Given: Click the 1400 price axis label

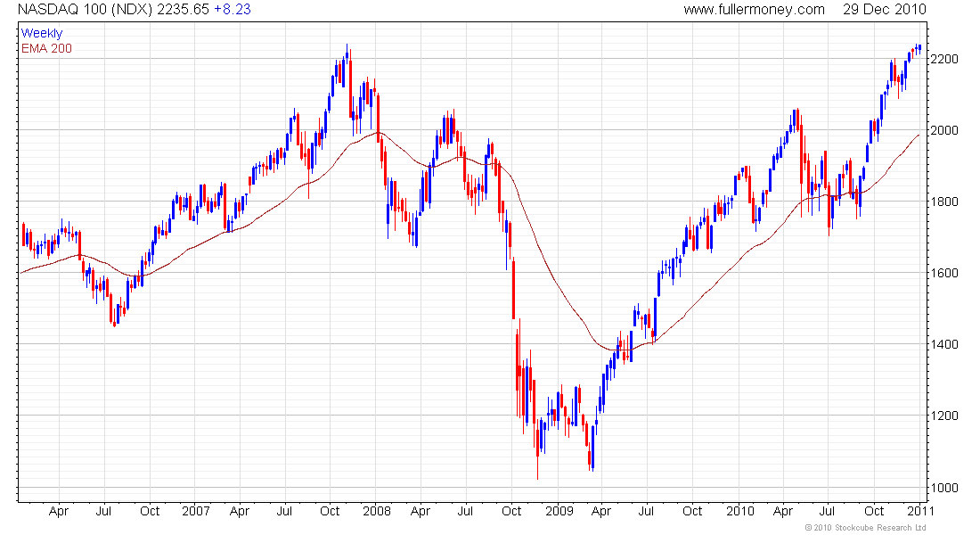Looking at the screenshot, I should [944, 345].
